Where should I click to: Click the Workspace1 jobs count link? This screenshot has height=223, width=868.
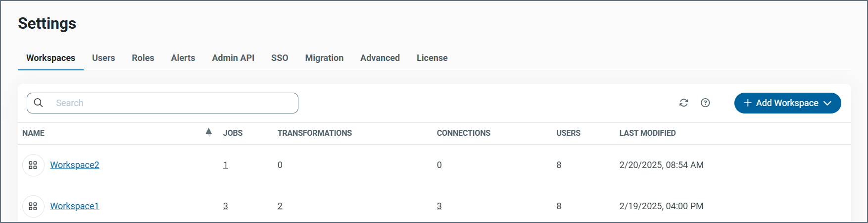[x=226, y=206]
